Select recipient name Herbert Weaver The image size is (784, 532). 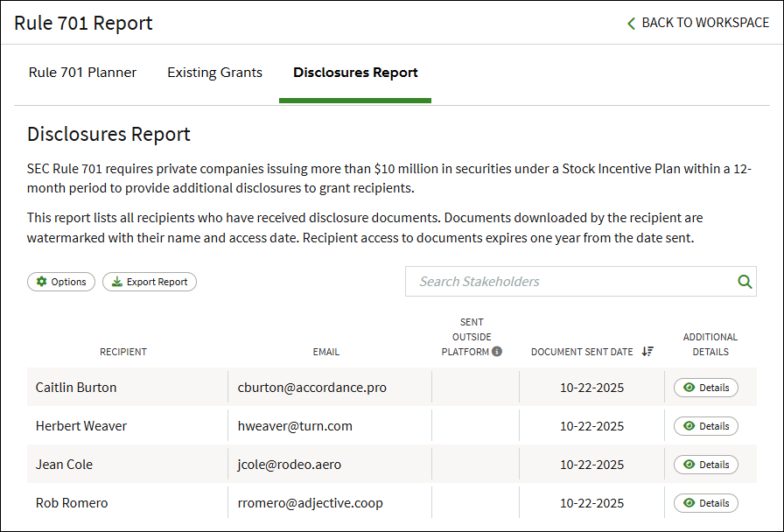pos(81,426)
